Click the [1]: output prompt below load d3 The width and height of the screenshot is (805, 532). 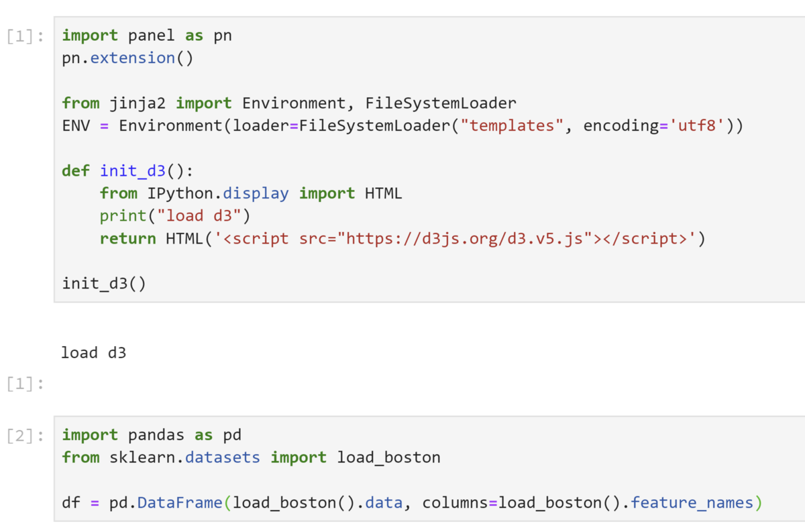point(25,384)
